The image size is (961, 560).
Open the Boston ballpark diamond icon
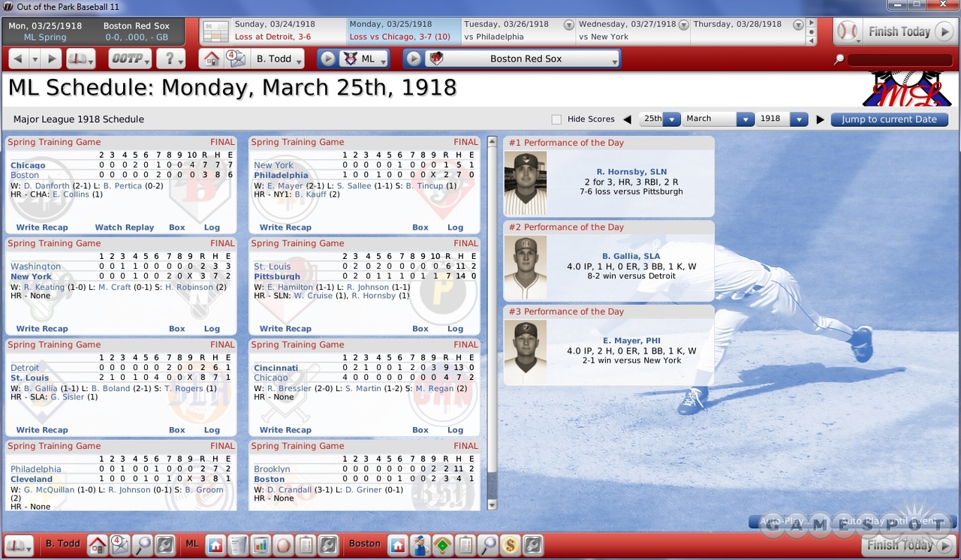[443, 544]
